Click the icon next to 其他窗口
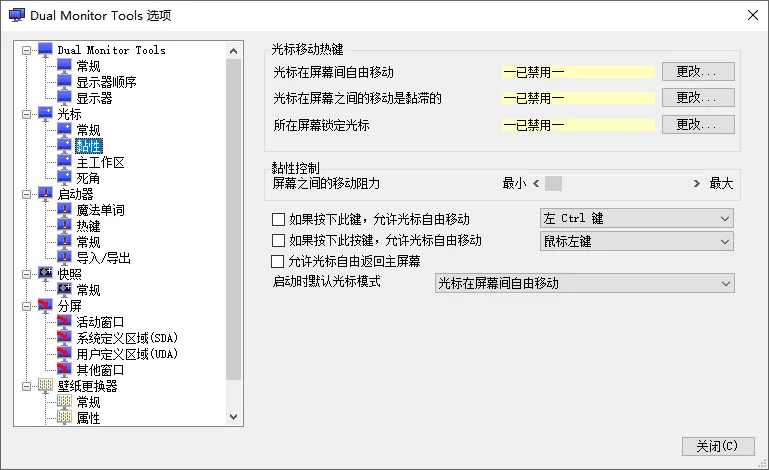Image resolution: width=769 pixels, height=470 pixels. point(64,370)
